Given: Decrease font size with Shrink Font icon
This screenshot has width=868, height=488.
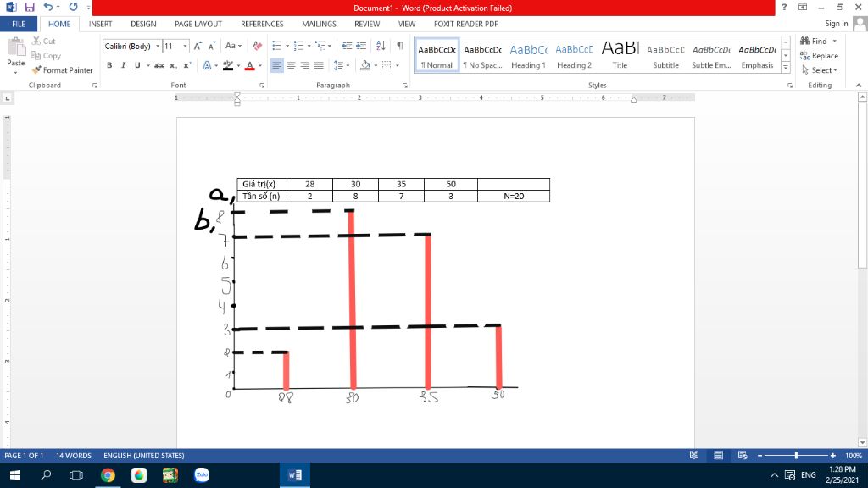Looking at the screenshot, I should click(x=211, y=46).
